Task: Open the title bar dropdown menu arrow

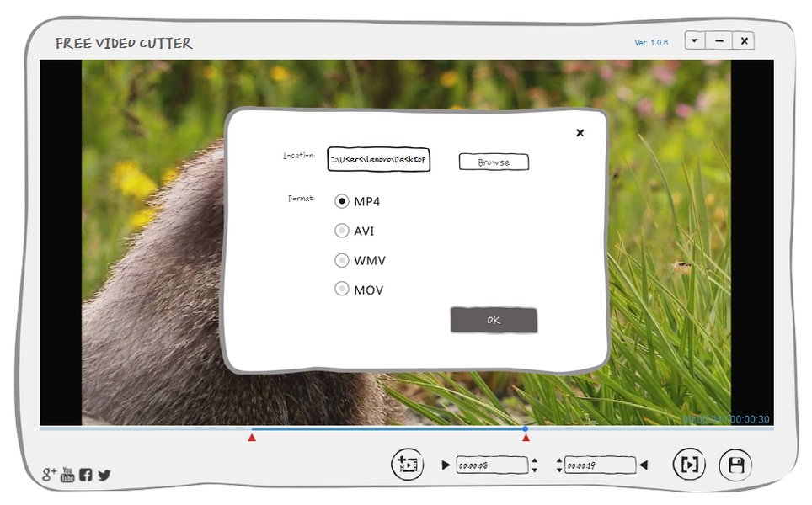Action: tap(694, 40)
